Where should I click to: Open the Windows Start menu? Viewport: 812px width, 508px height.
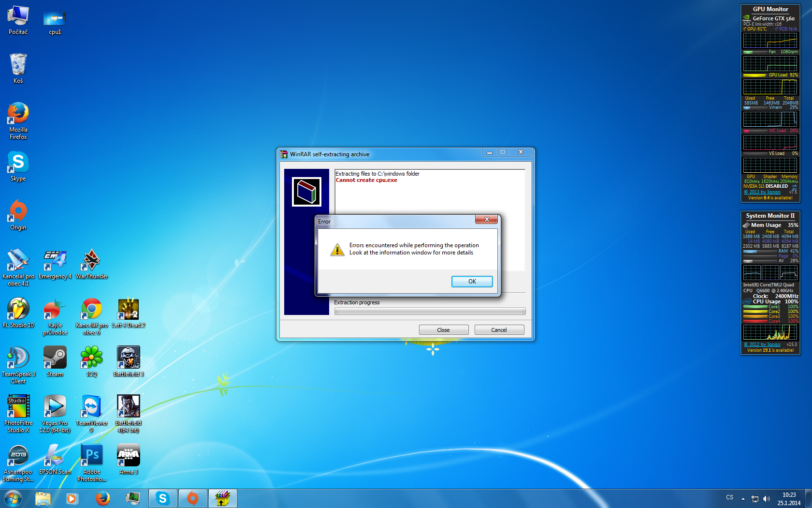pos(13,498)
